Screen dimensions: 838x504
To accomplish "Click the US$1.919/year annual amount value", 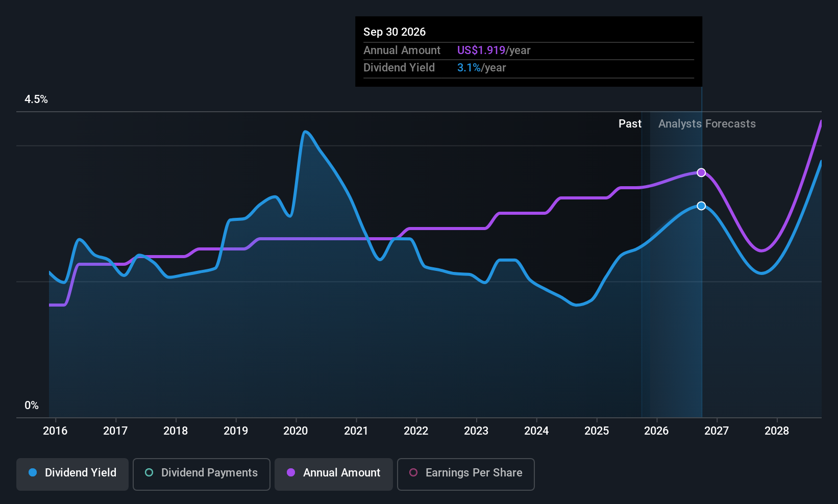I will (494, 50).
